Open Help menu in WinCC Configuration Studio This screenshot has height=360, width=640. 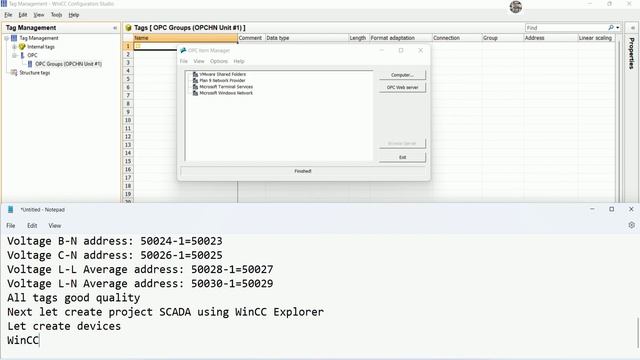(x=73, y=15)
